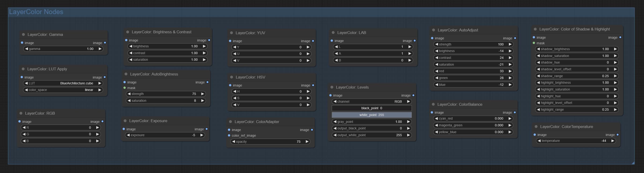Increase AutoBrightness strength value
Viewport: 644px width, 173px height.
click(x=202, y=94)
